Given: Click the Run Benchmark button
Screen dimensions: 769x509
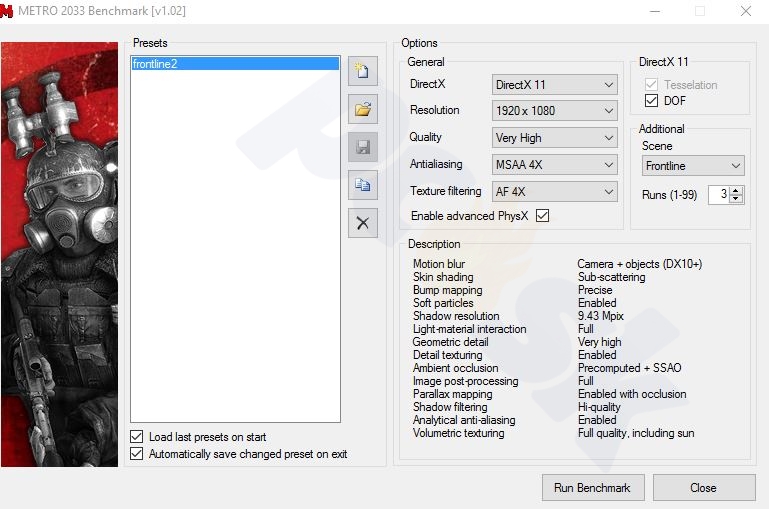Looking at the screenshot, I should coord(593,487).
